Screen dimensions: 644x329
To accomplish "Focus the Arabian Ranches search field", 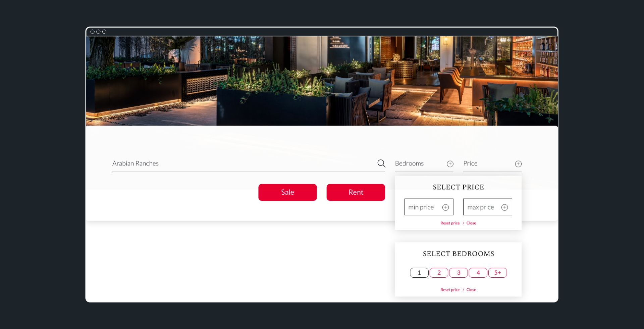I will click(x=249, y=164).
